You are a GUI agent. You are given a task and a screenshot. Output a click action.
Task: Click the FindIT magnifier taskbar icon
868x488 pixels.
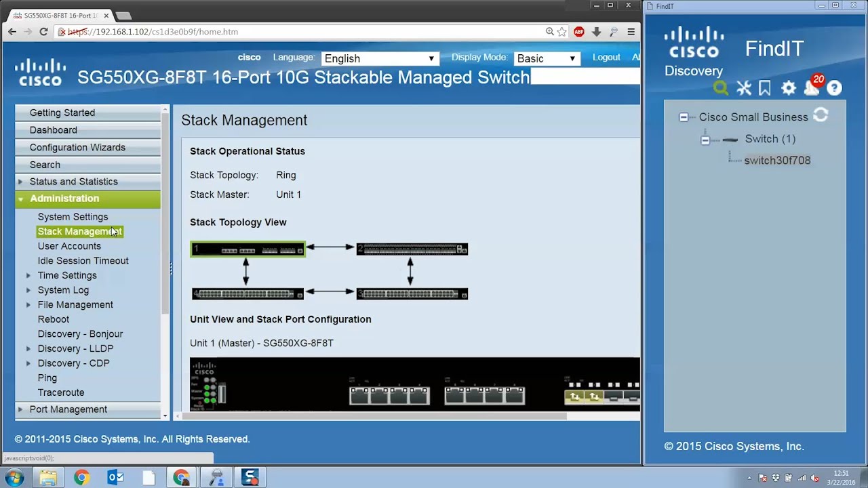point(216,477)
